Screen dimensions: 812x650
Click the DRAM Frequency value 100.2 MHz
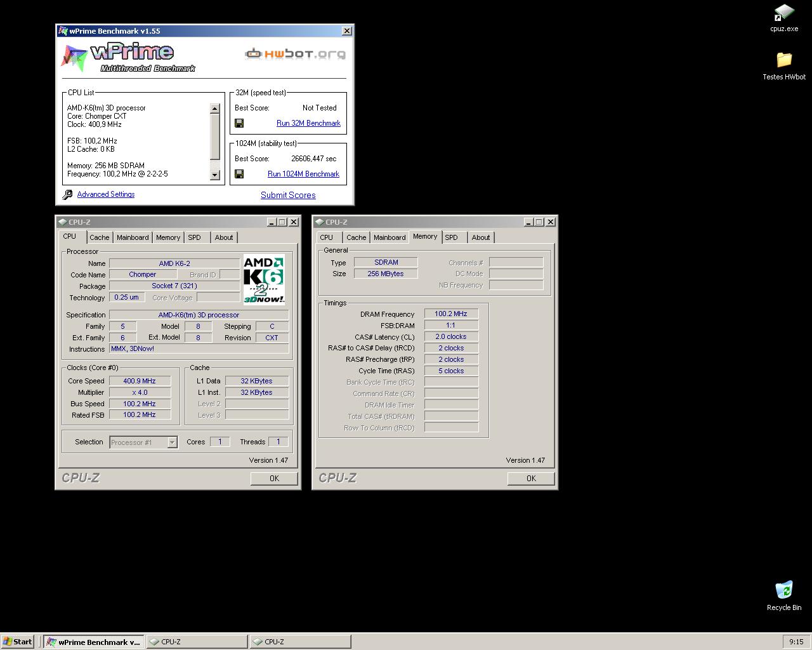point(451,314)
